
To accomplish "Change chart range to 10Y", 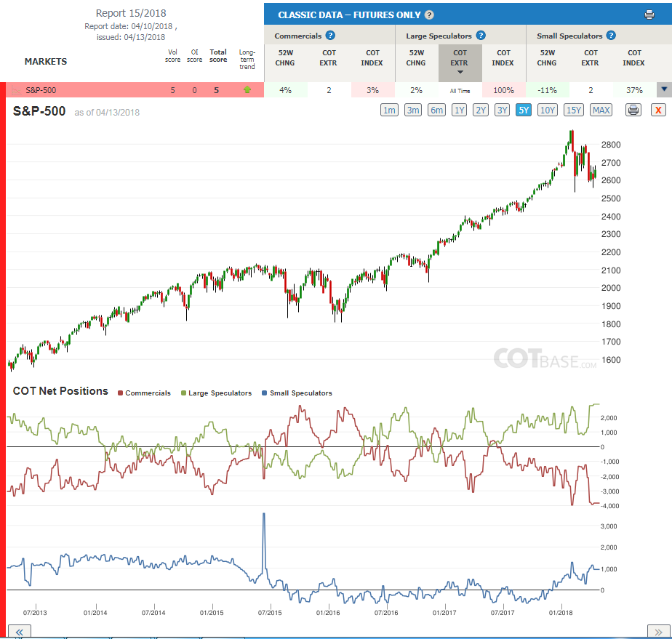I will pyautogui.click(x=548, y=110).
